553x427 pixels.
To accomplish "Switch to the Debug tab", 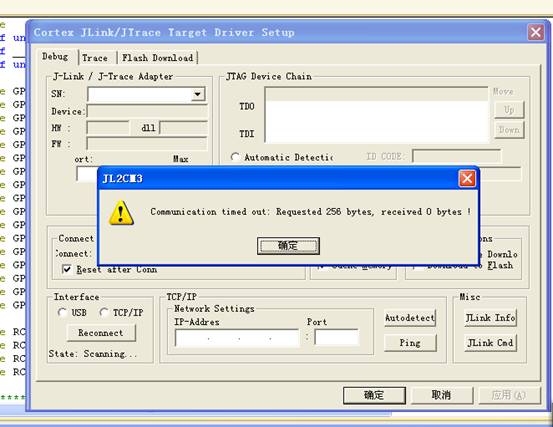I will [55, 56].
